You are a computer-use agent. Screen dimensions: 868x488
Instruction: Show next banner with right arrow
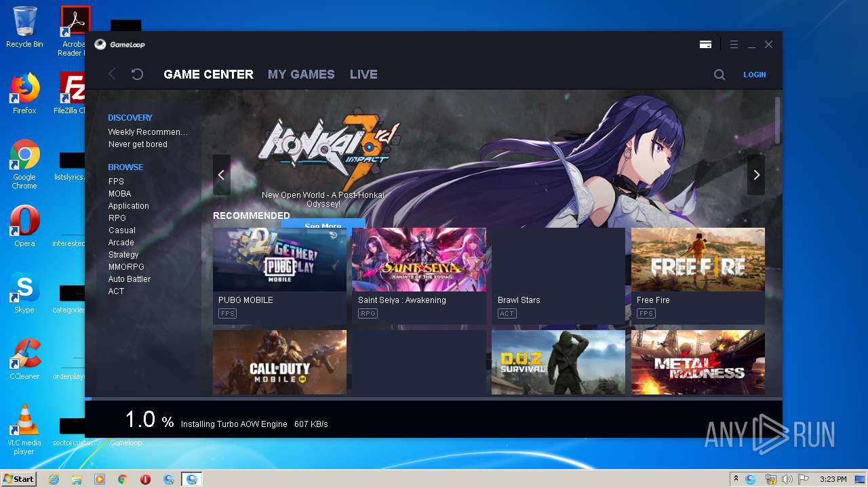click(756, 175)
